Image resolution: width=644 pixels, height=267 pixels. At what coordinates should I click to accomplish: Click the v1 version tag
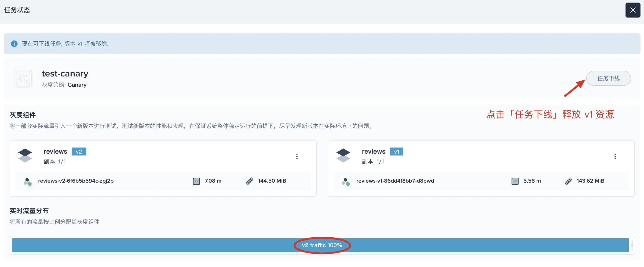396,152
